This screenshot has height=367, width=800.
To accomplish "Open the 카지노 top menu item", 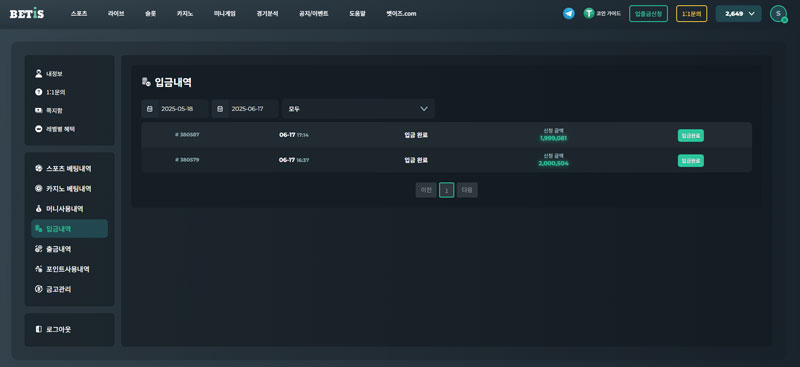I will pos(185,14).
